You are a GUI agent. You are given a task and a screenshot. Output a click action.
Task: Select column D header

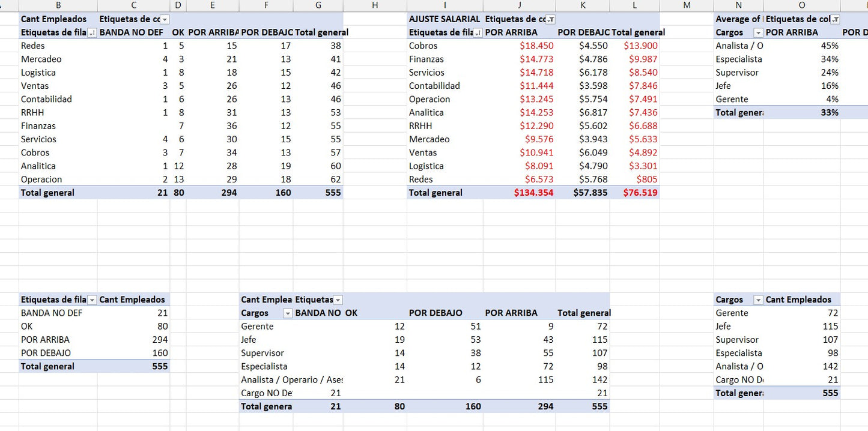point(178,5)
